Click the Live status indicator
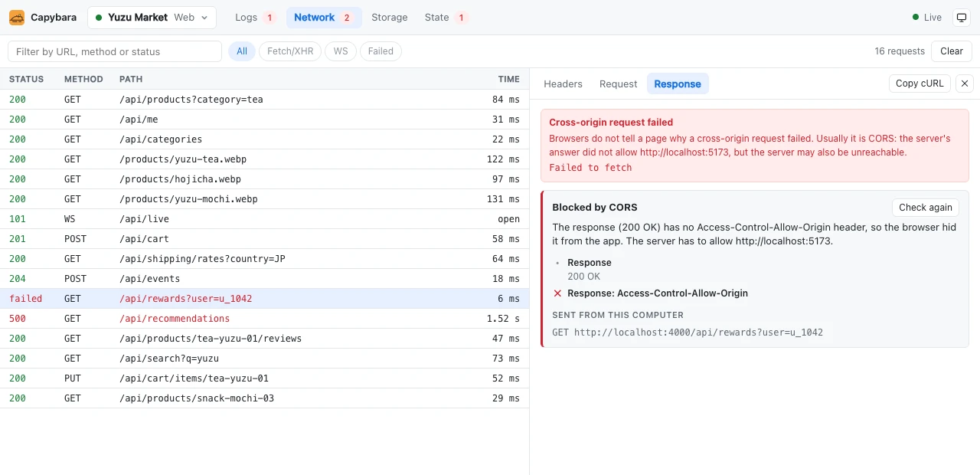The width and height of the screenshot is (980, 475). tap(927, 17)
